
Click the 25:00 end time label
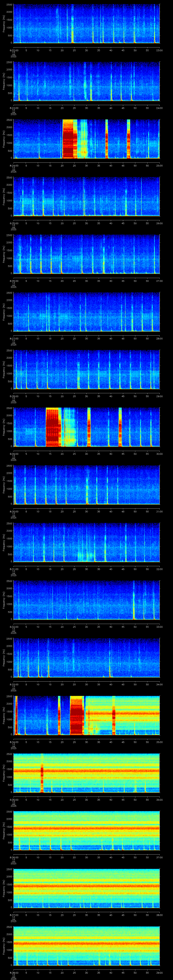[x=159, y=166]
